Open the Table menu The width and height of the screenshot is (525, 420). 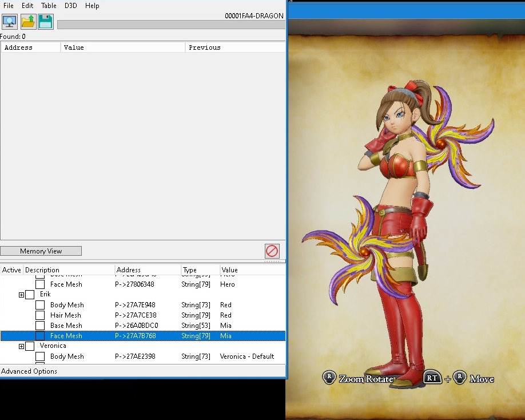coord(49,6)
